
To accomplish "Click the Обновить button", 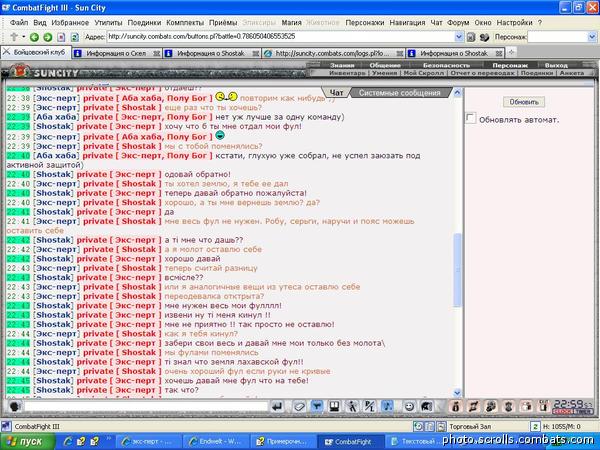I will pos(524,102).
